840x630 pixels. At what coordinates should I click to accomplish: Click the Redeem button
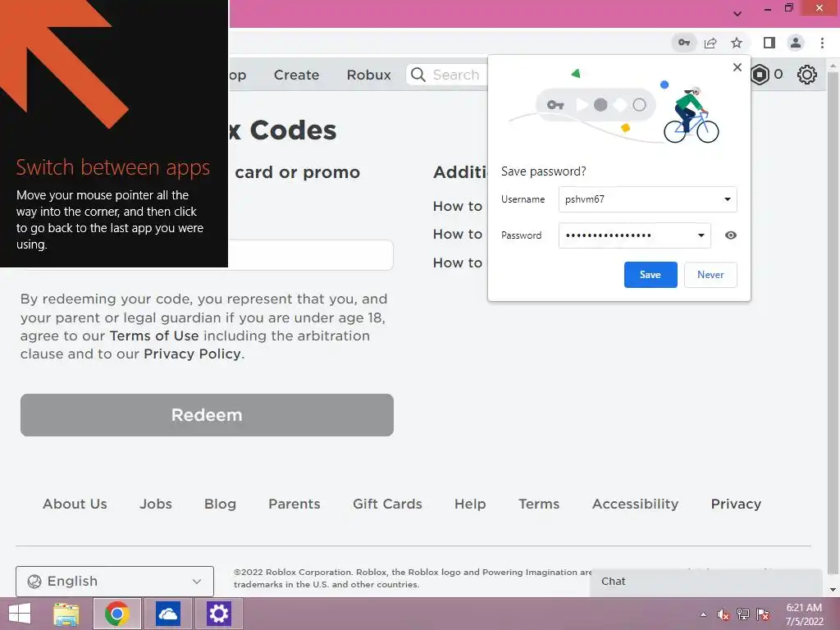click(x=207, y=414)
